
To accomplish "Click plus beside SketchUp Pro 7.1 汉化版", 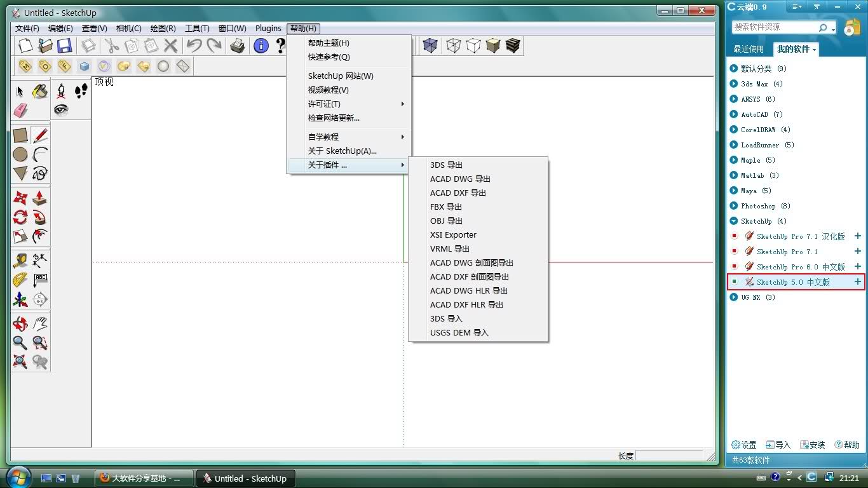I will (x=858, y=236).
